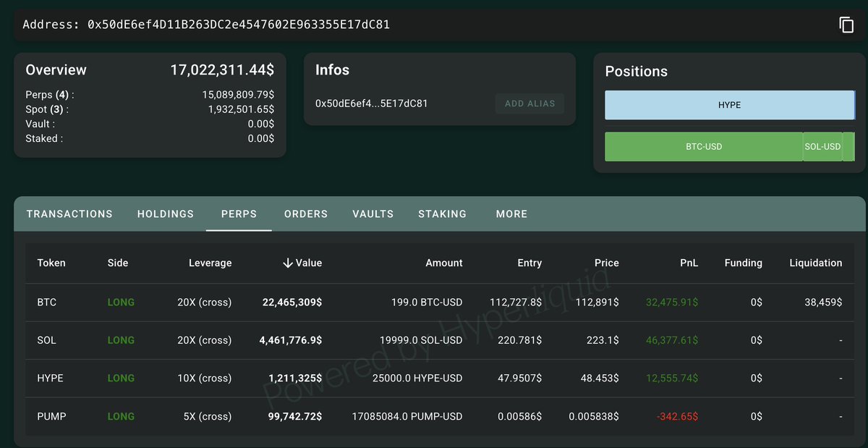This screenshot has width=868, height=448.
Task: Open the SOL token in the table
Action: pyautogui.click(x=47, y=340)
